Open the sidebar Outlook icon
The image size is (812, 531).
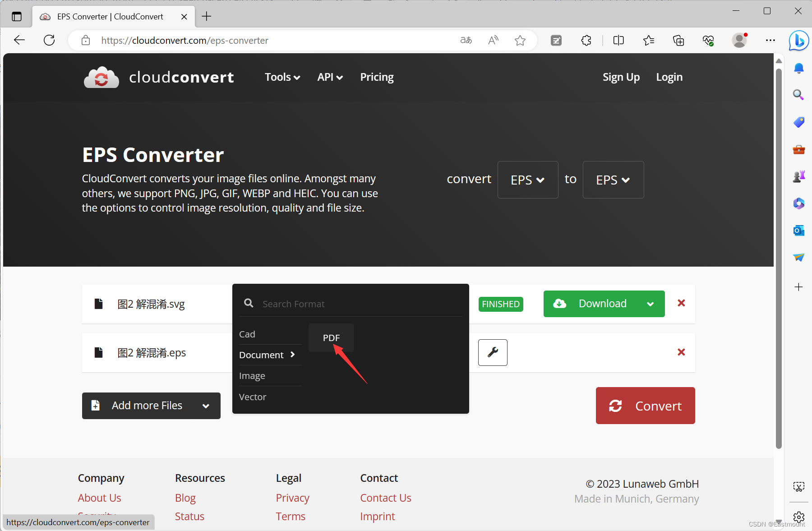point(798,231)
